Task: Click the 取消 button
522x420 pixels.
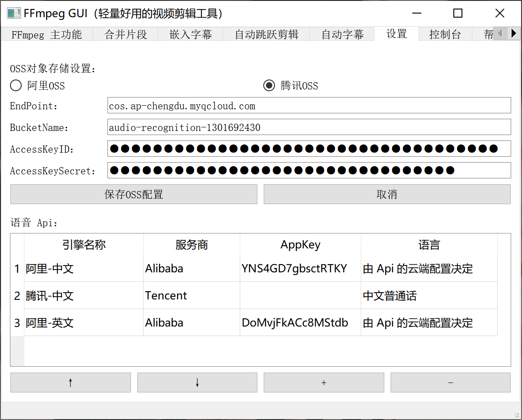Action: 387,194
